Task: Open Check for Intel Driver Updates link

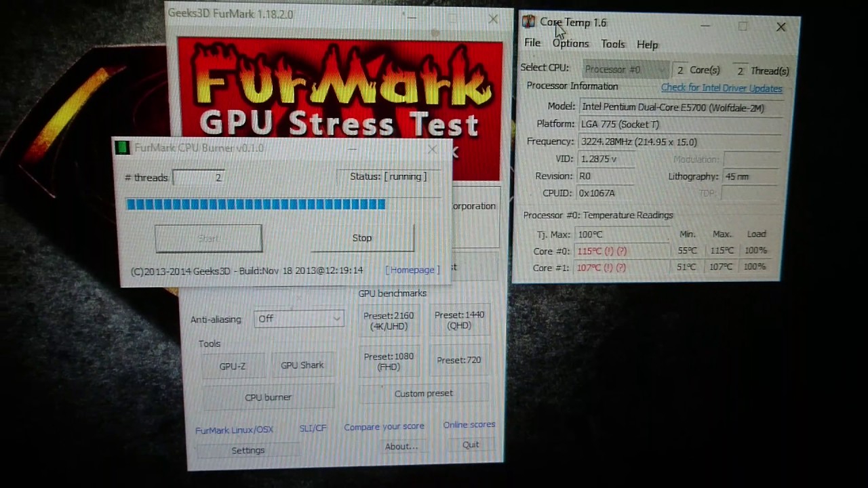Action: (722, 88)
